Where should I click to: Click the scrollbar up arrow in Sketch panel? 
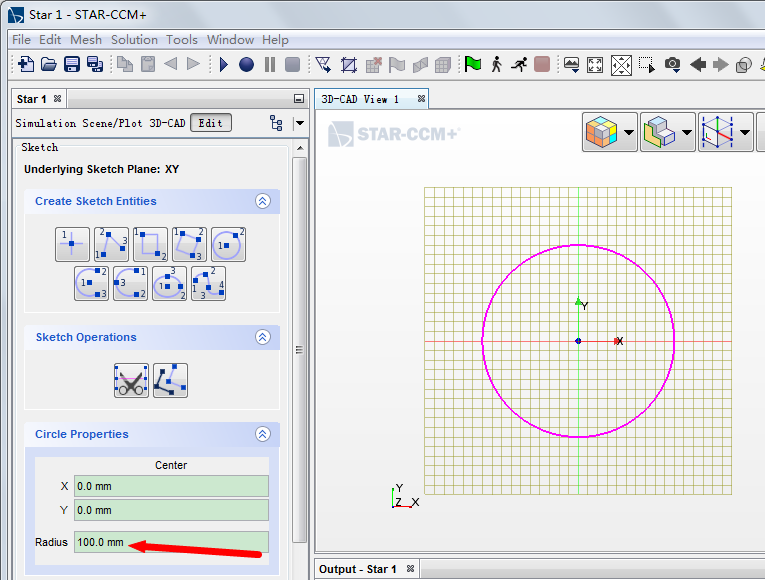300,148
